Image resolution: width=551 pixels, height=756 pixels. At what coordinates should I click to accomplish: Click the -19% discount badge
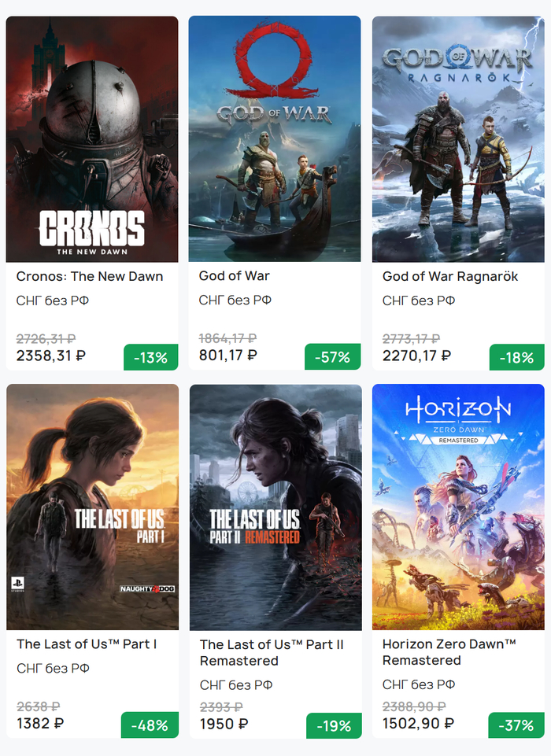point(334,726)
